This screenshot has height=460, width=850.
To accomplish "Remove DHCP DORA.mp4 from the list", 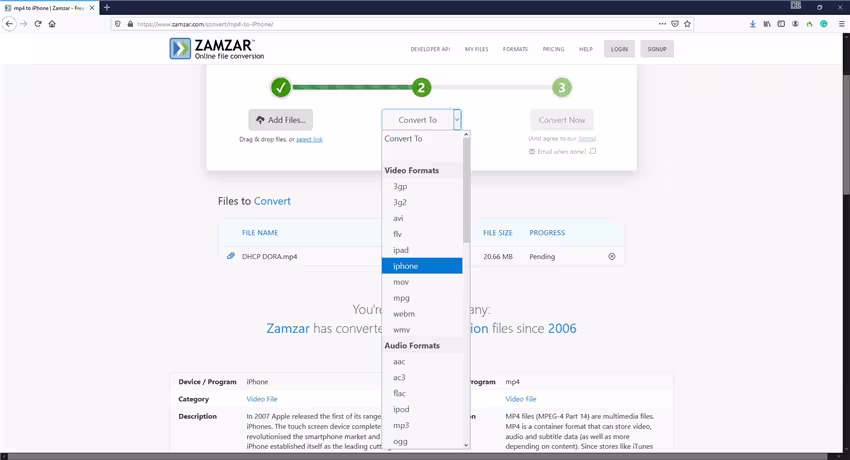I will (x=611, y=256).
